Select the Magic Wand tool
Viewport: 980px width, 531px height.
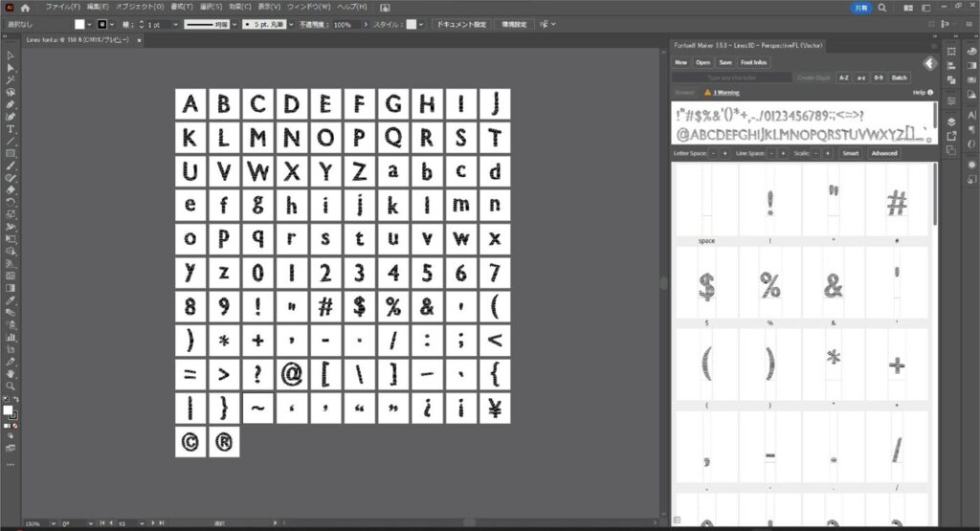click(11, 80)
